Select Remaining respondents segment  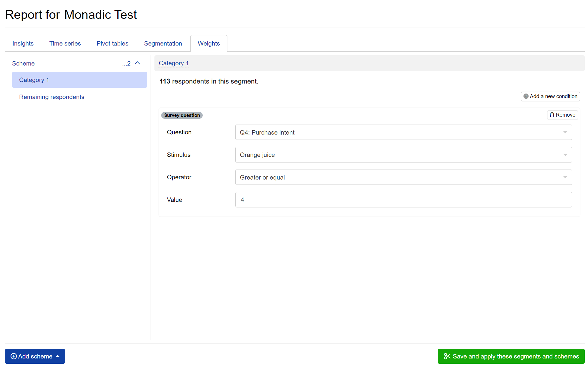pyautogui.click(x=52, y=97)
